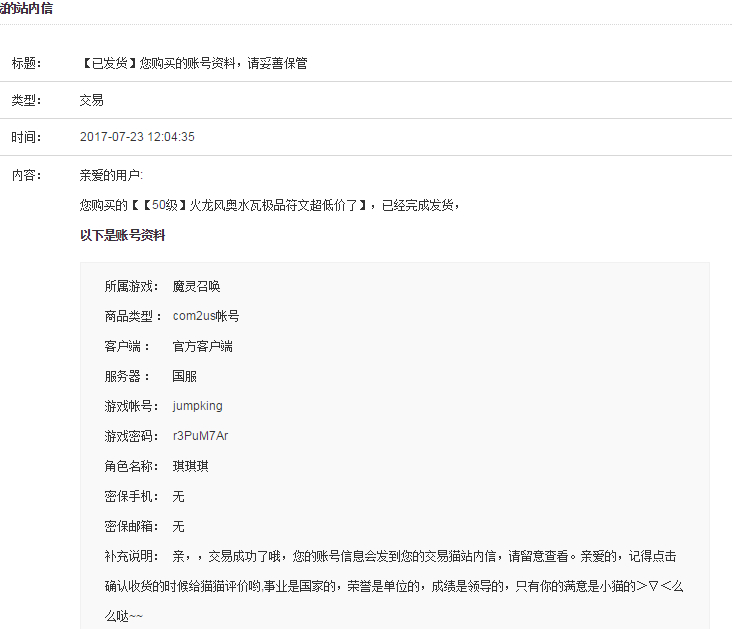Viewport: 738px width, 629px height.
Task: Click the 密保邮箱 label
Action: click(132, 526)
